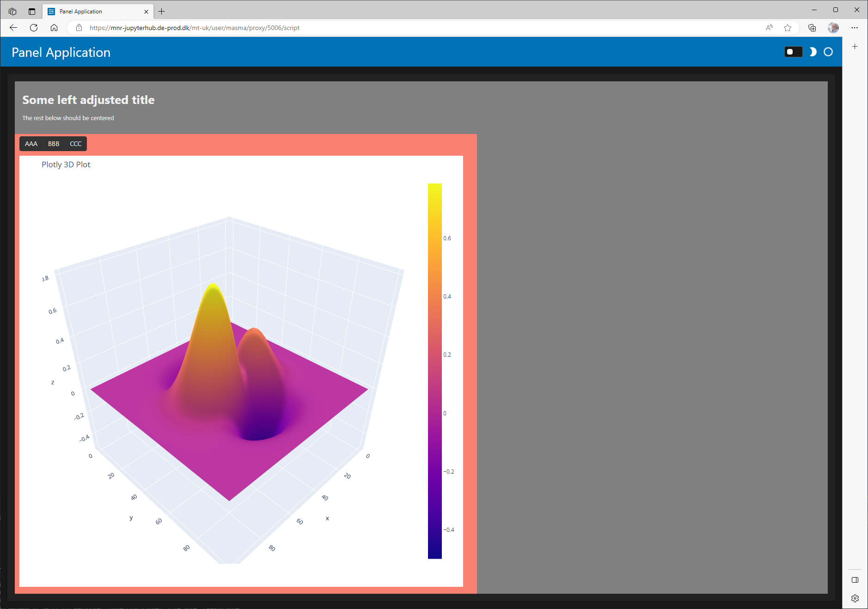Image resolution: width=868 pixels, height=609 pixels.
Task: Open the browser home page
Action: pyautogui.click(x=54, y=28)
